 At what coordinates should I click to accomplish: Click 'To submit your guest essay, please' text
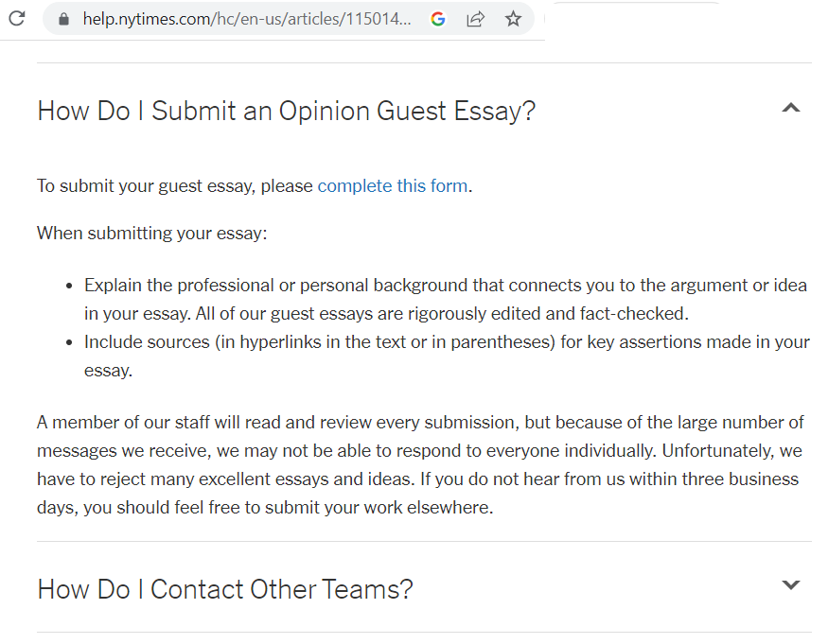coord(175,185)
